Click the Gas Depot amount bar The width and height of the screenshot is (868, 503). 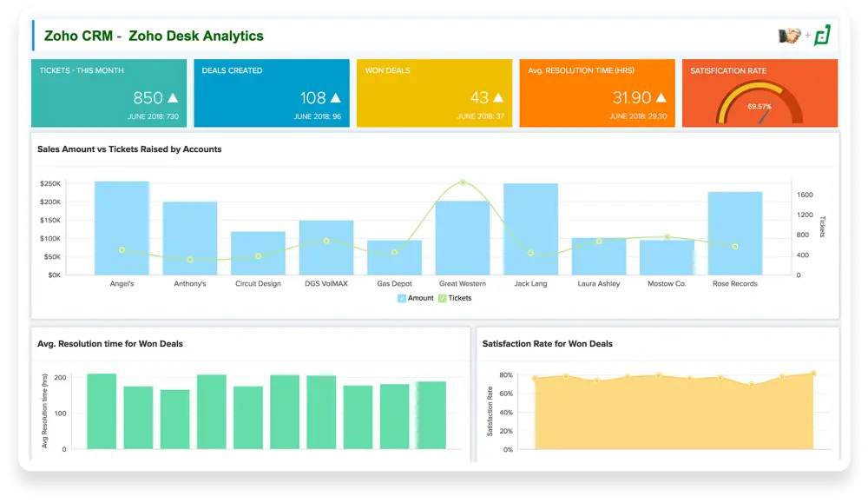[x=394, y=258]
